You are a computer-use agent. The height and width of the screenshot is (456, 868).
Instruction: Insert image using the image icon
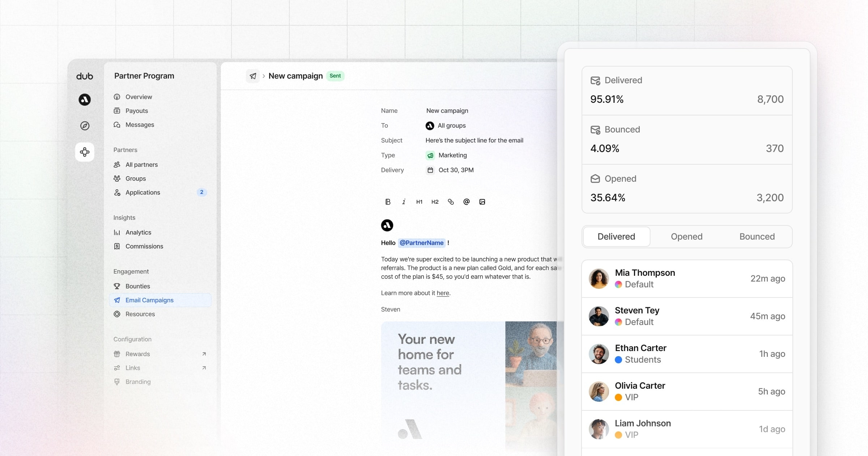(x=482, y=202)
